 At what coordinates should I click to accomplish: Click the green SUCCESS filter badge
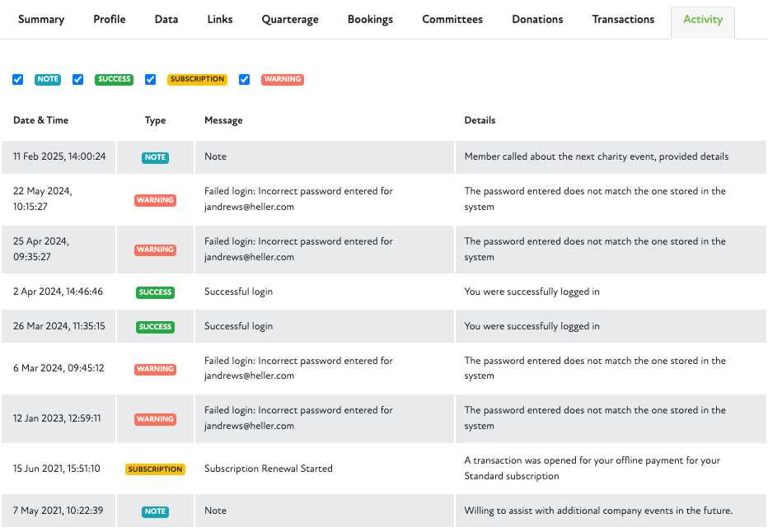coord(114,80)
